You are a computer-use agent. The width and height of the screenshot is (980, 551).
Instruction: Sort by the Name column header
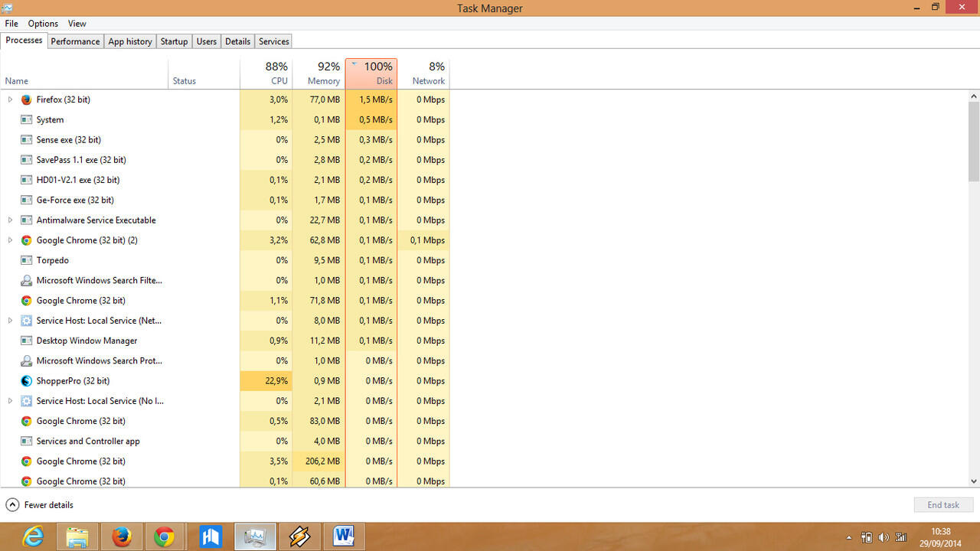click(x=84, y=73)
